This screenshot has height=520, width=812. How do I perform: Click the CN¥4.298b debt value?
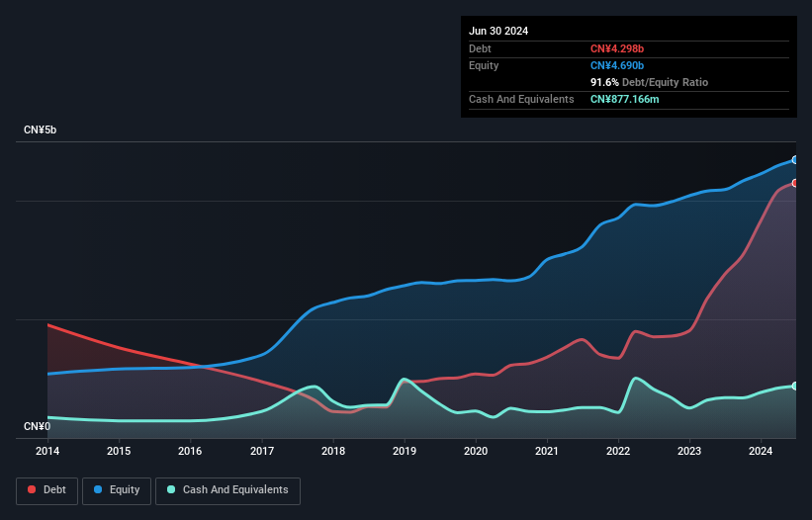[x=617, y=48]
